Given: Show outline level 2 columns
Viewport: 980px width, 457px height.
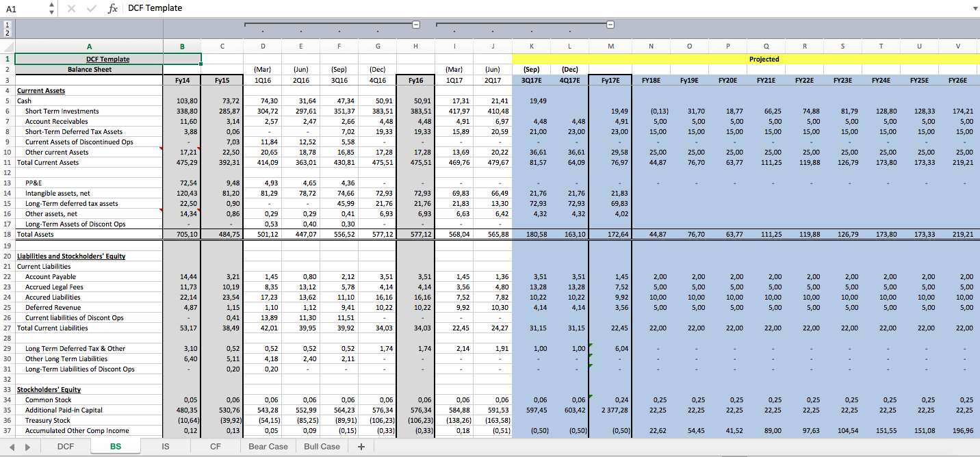Looking at the screenshot, I should point(7,32).
